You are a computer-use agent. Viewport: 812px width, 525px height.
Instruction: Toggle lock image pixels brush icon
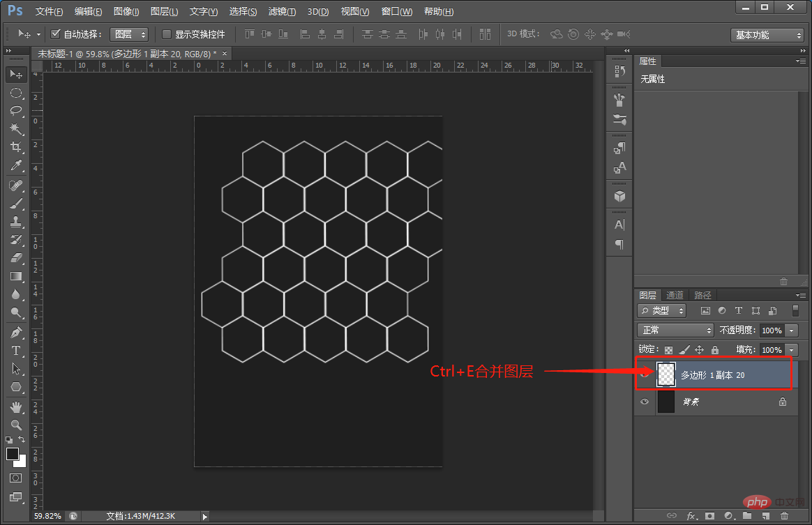click(684, 350)
